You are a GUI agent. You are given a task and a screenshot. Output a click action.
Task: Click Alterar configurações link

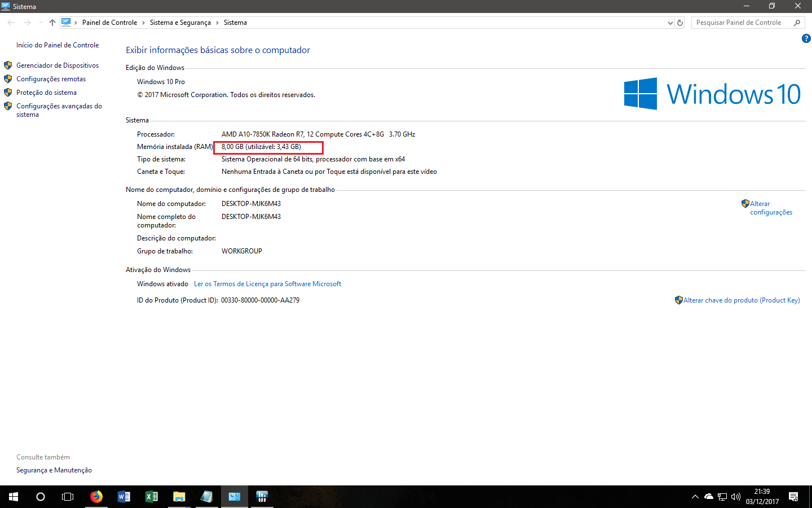[771, 208]
